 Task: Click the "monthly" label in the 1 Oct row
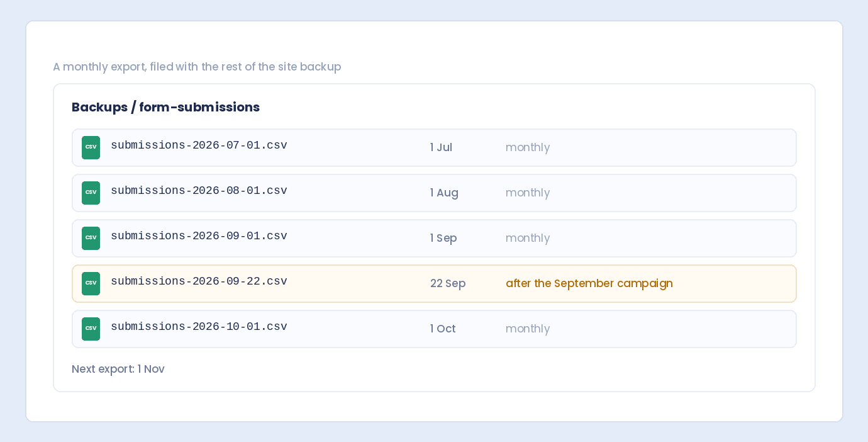pos(528,329)
